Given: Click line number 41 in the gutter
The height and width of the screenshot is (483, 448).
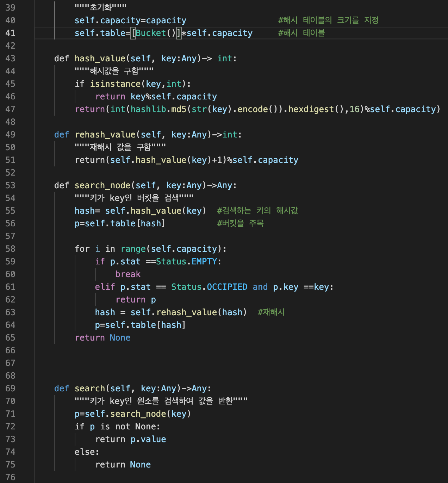Looking at the screenshot, I should point(10,33).
